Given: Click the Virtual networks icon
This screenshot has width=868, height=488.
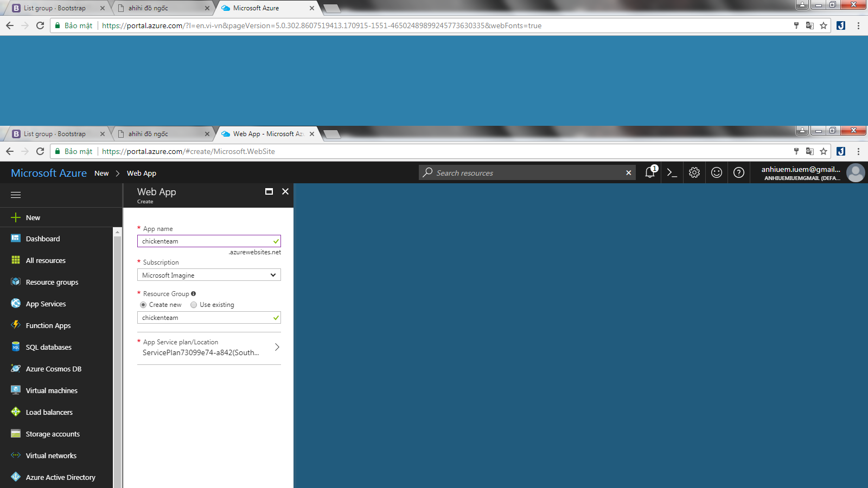Looking at the screenshot, I should [x=16, y=455].
